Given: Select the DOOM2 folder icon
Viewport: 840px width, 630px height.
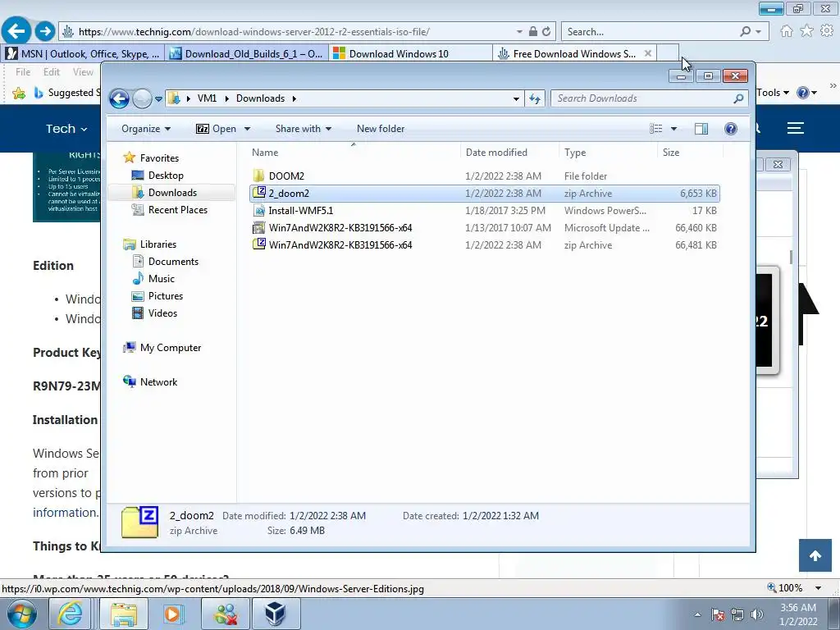Looking at the screenshot, I should (258, 176).
